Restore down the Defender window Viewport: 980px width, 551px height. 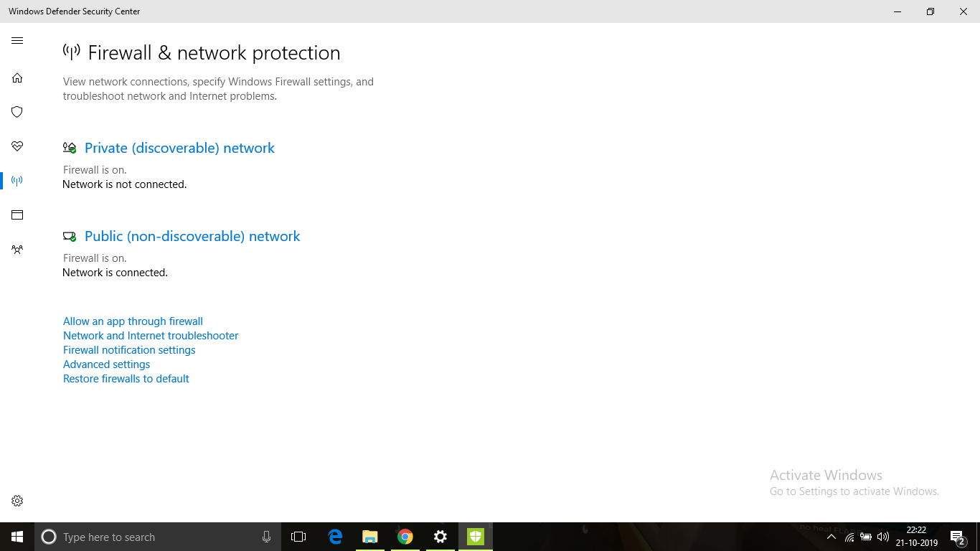click(930, 11)
